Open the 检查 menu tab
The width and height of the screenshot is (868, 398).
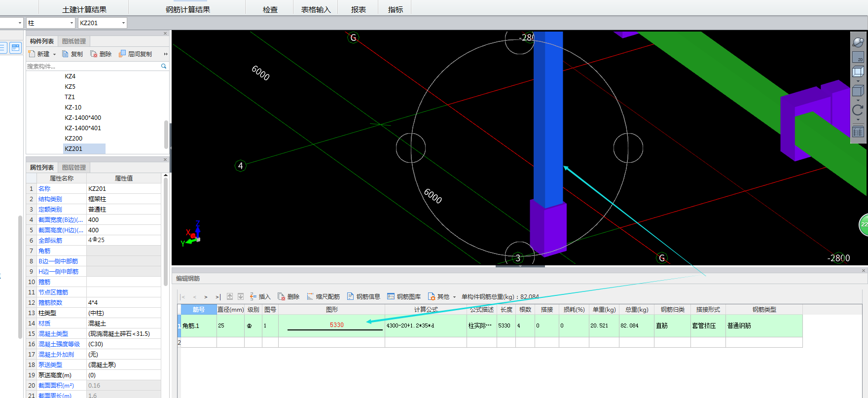point(270,9)
